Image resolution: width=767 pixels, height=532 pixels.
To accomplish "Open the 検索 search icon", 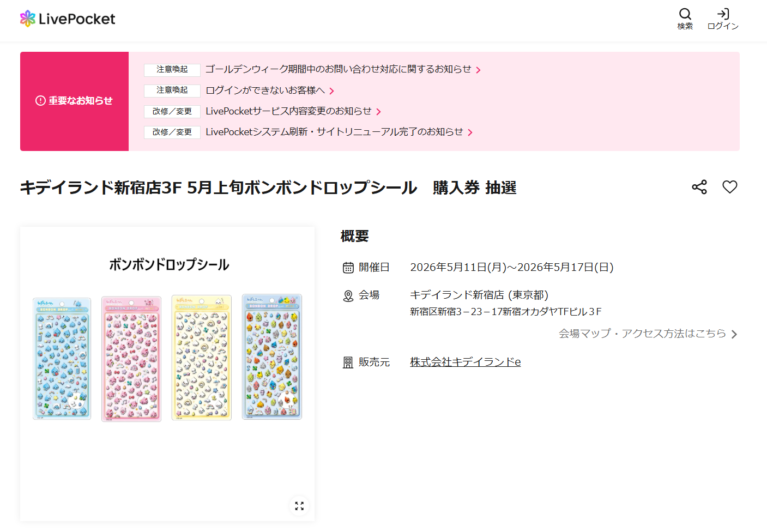I will [x=685, y=19].
